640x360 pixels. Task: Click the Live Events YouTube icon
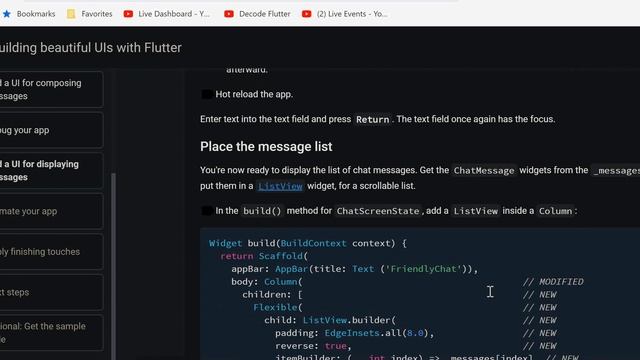pyautogui.click(x=307, y=14)
